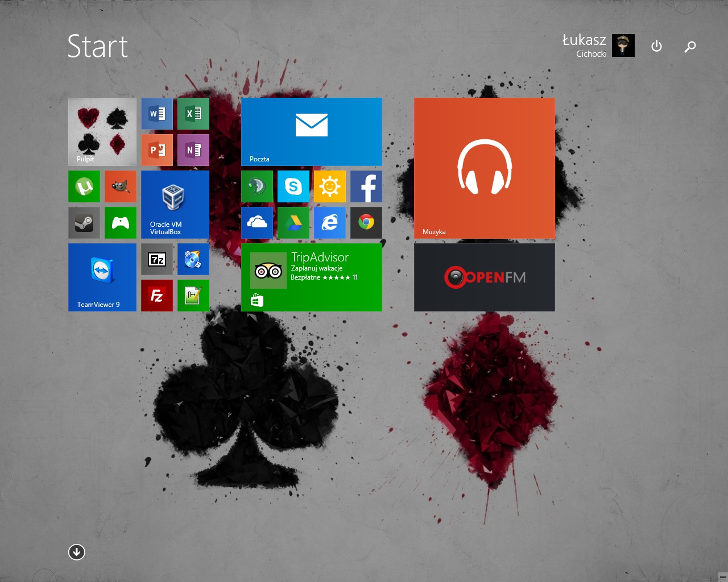Open the 7-Zip tile
This screenshot has height=582, width=728.
click(x=157, y=259)
